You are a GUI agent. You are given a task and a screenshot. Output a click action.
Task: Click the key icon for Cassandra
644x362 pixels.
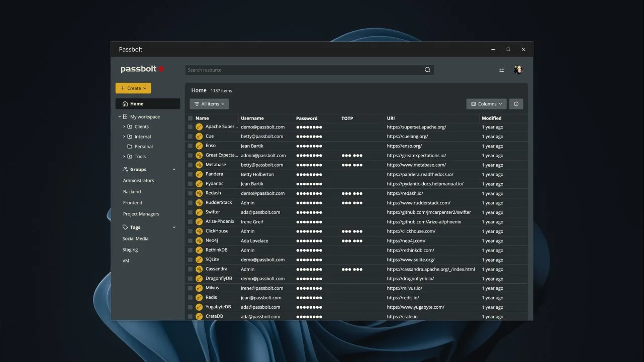point(199,269)
